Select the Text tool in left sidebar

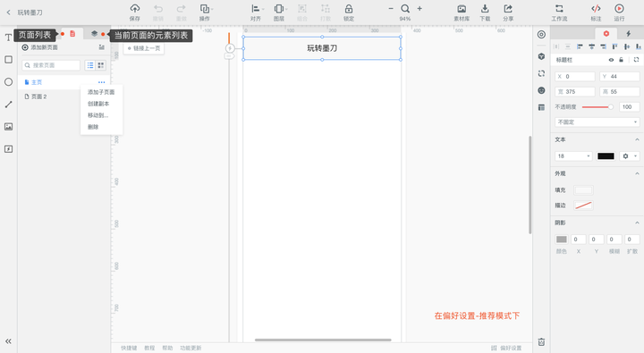coord(8,38)
